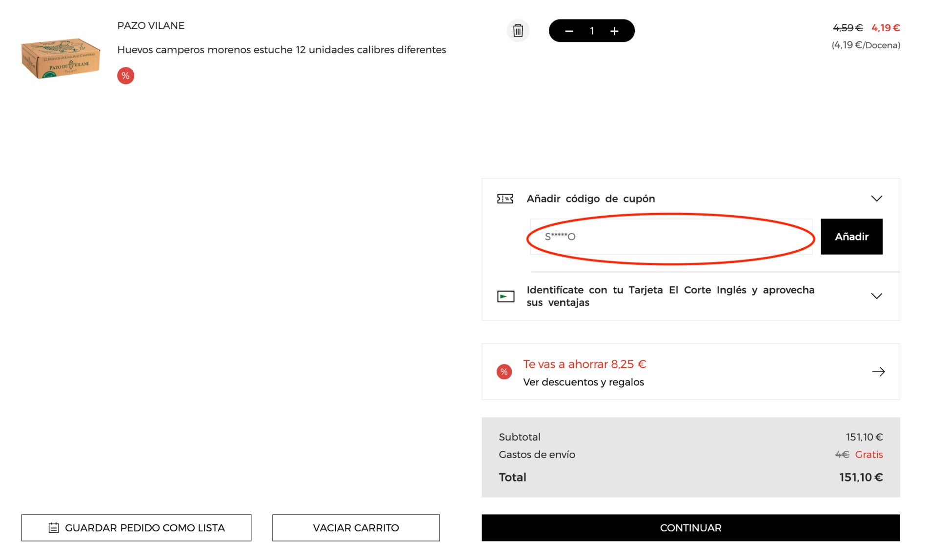Viewport: 927px width, 560px height.
Task: Click the coupon ticket icon
Action: 505,199
